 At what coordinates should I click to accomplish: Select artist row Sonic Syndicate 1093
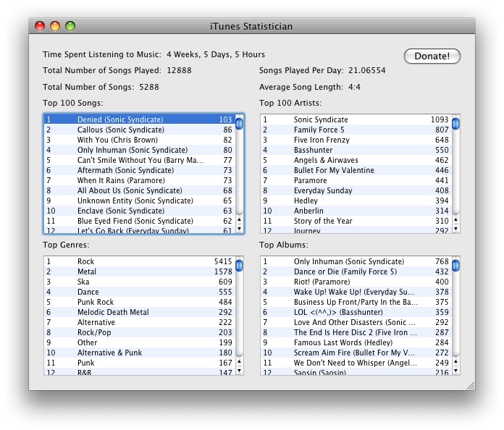click(x=356, y=119)
